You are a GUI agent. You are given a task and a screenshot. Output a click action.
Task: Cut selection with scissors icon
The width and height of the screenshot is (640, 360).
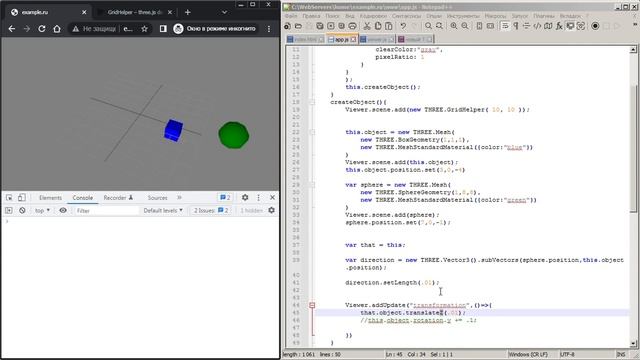tap(367, 26)
